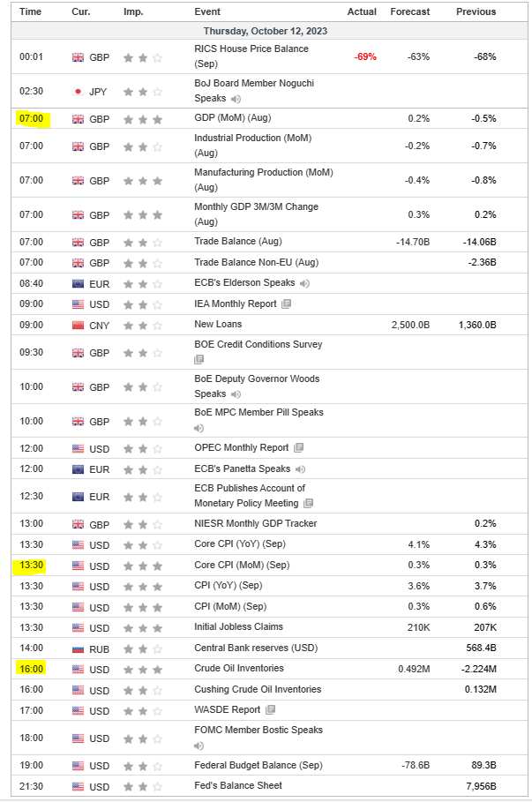This screenshot has width=532, height=802.
Task: Open IEA Monthly Report document icon
Action: (x=285, y=304)
